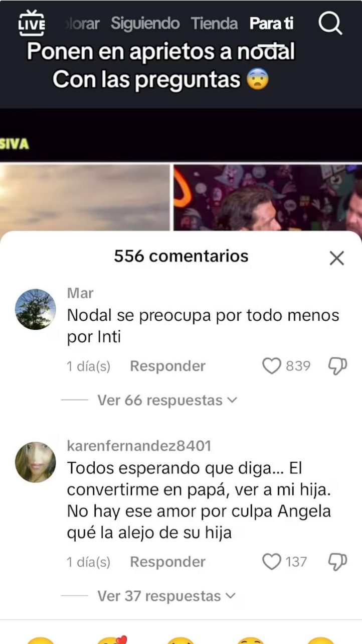This screenshot has height=644, width=362.
Task: Expand Ver 66 respuestas
Action: pyautogui.click(x=167, y=400)
